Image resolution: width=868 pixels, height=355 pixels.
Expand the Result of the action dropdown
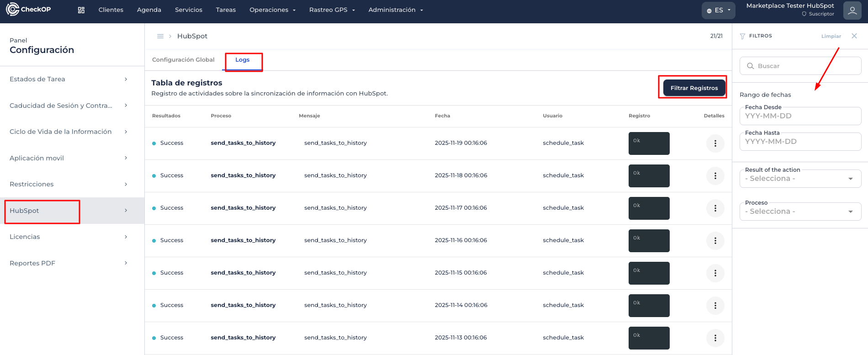click(x=800, y=179)
